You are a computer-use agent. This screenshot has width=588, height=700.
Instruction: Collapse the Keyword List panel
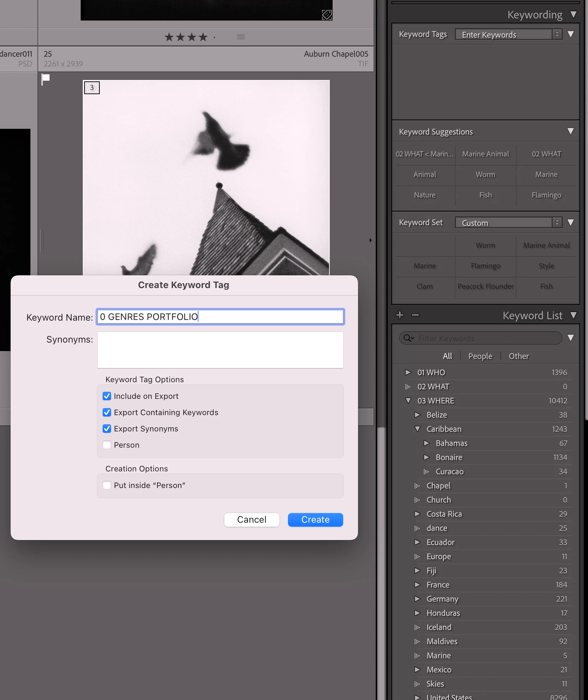[573, 315]
